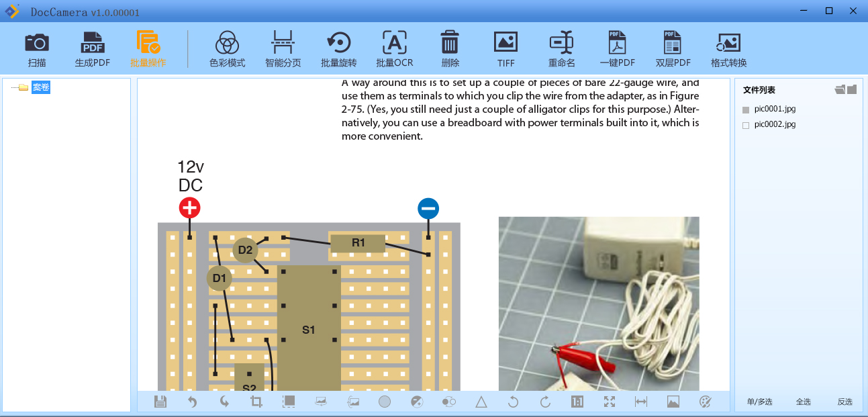Click the DocCamera logo in title bar

pos(12,11)
